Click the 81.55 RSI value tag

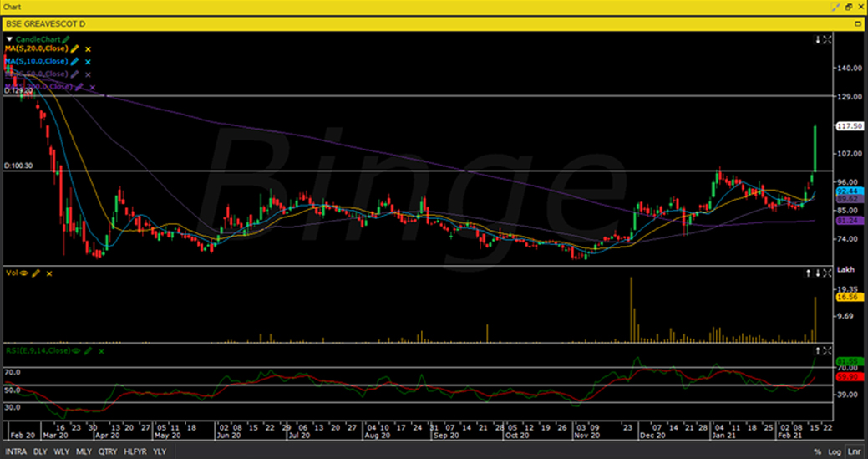[849, 361]
